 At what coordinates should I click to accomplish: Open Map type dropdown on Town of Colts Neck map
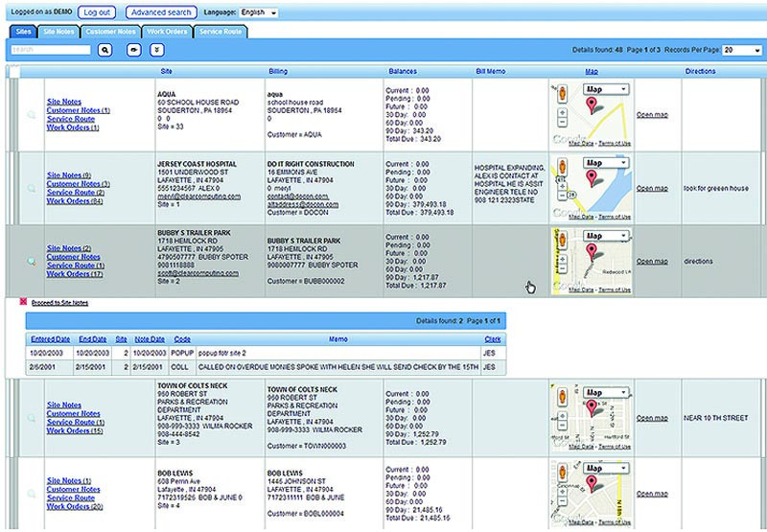click(x=606, y=392)
